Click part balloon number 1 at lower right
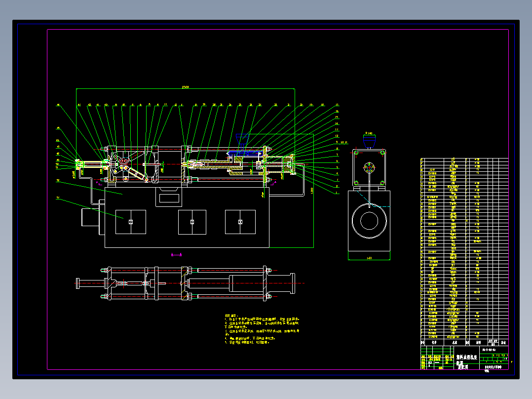Image resolution: width=532 pixels, height=399 pixels. point(337,193)
